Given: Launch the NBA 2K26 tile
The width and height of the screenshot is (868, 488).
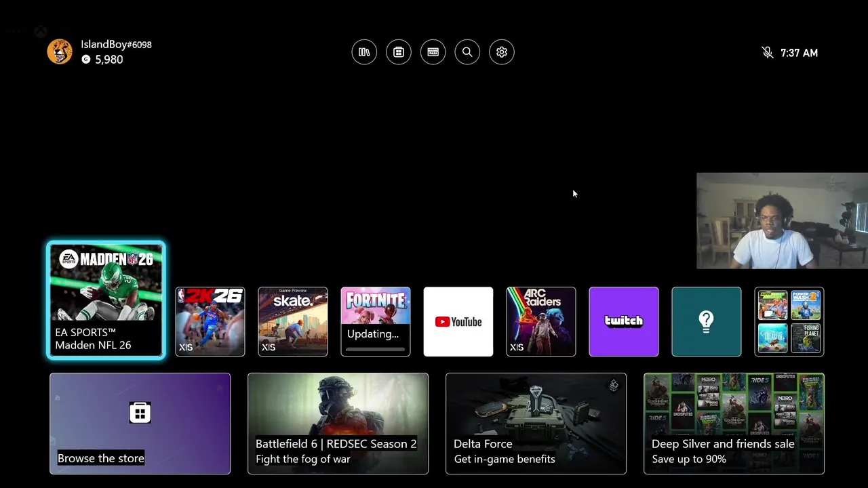Looking at the screenshot, I should 210,321.
